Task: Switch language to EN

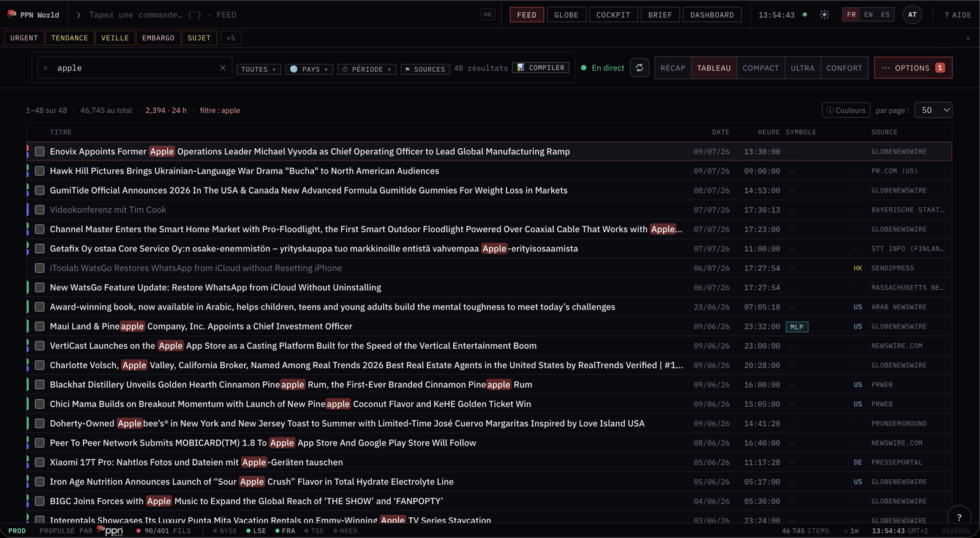Action: point(868,15)
